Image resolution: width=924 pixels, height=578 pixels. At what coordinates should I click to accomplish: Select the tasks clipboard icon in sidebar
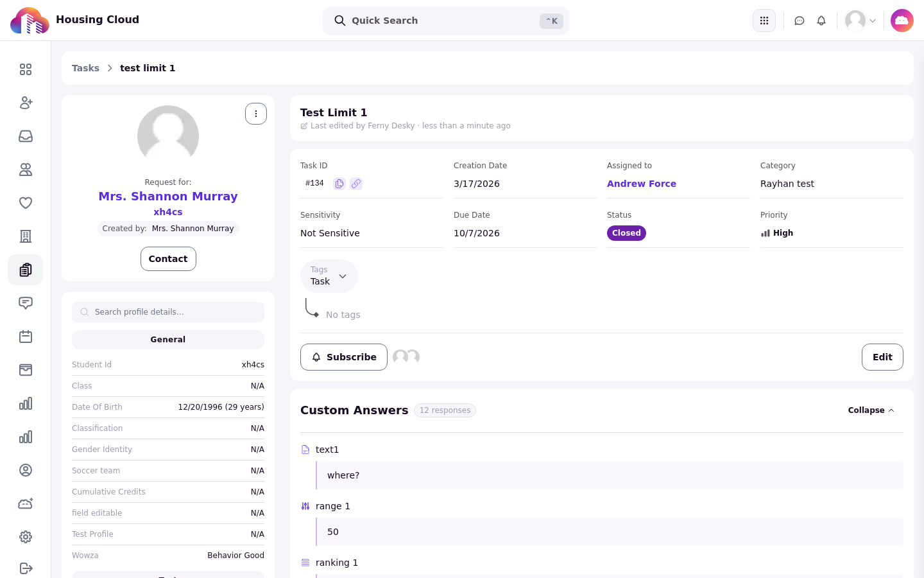click(x=26, y=270)
